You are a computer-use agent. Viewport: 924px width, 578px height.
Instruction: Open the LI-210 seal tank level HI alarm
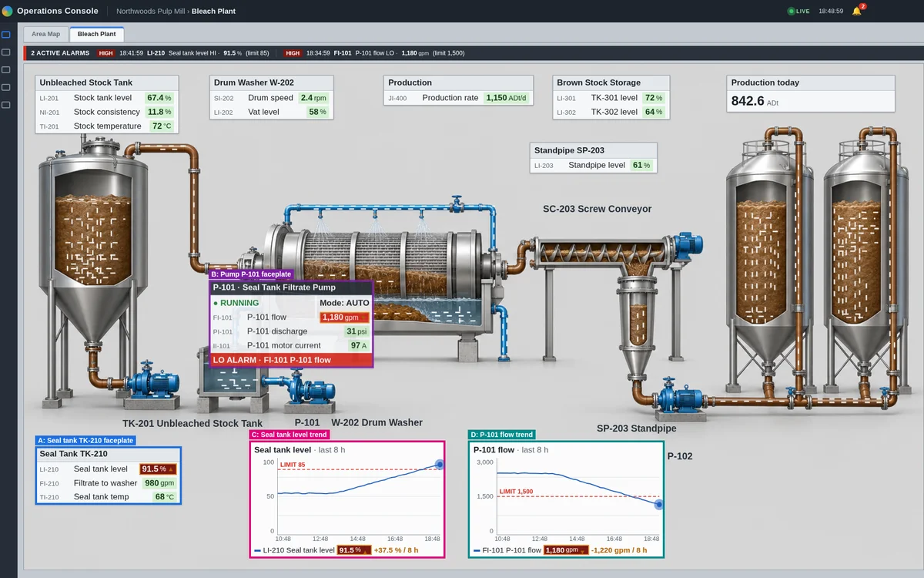click(183, 53)
